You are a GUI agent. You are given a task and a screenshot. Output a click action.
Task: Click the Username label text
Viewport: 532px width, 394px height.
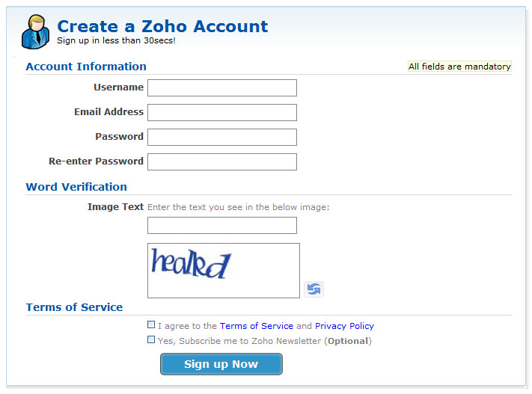click(119, 87)
